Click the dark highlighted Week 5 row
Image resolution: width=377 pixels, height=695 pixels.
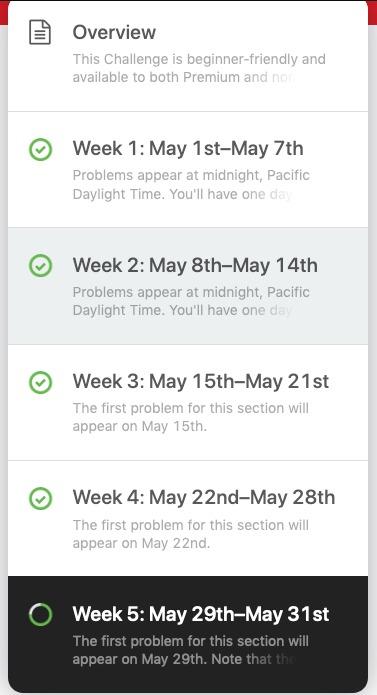pyautogui.click(x=188, y=633)
